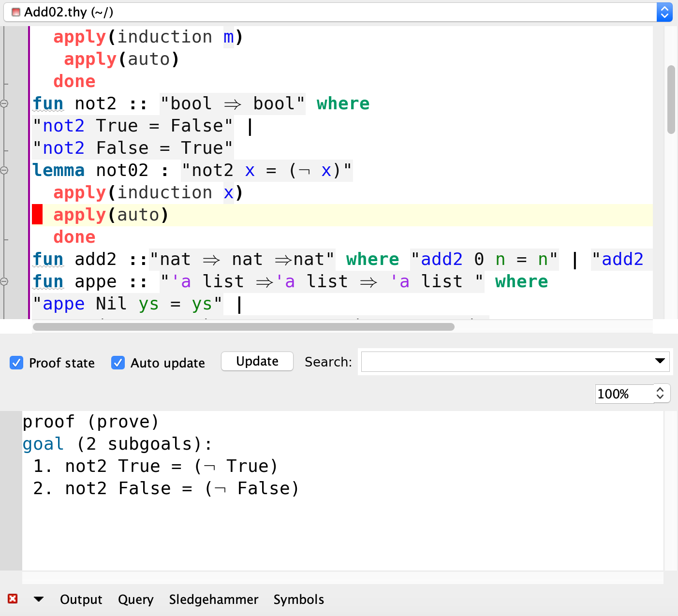Click '"appe Nil ys = ys"' line
This screenshot has width=678, height=616.
pos(128,304)
